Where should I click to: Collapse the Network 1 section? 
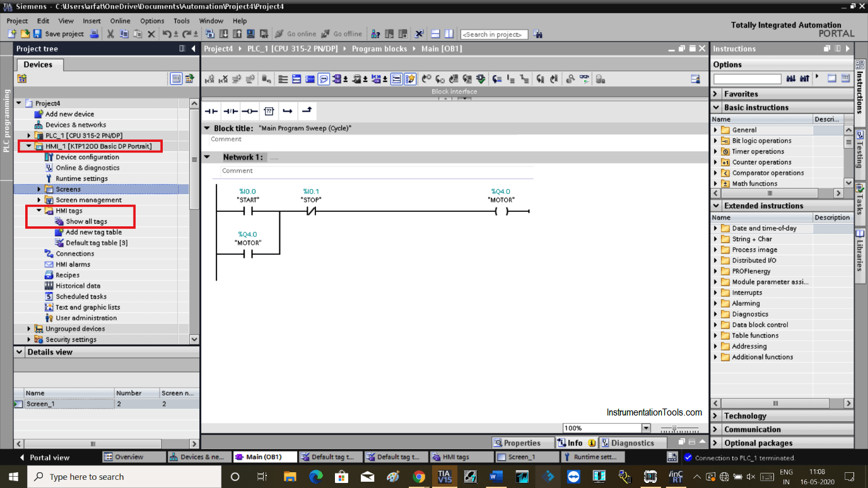[x=208, y=157]
